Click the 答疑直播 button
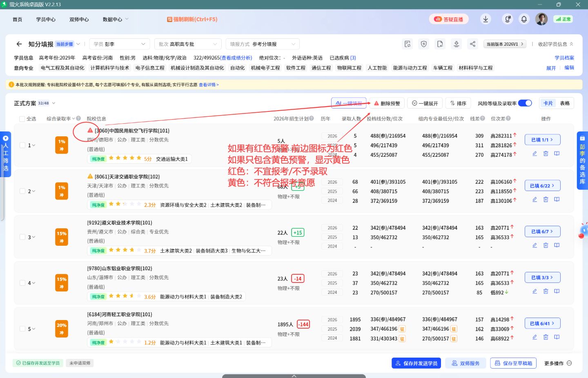Viewport: 588px width, 378px height. pyautogui.click(x=449, y=19)
